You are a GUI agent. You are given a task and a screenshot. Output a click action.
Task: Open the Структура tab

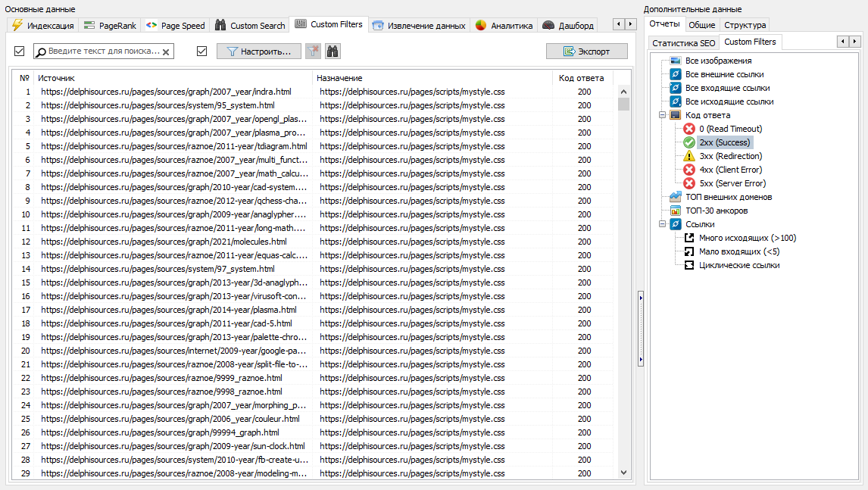pyautogui.click(x=745, y=25)
